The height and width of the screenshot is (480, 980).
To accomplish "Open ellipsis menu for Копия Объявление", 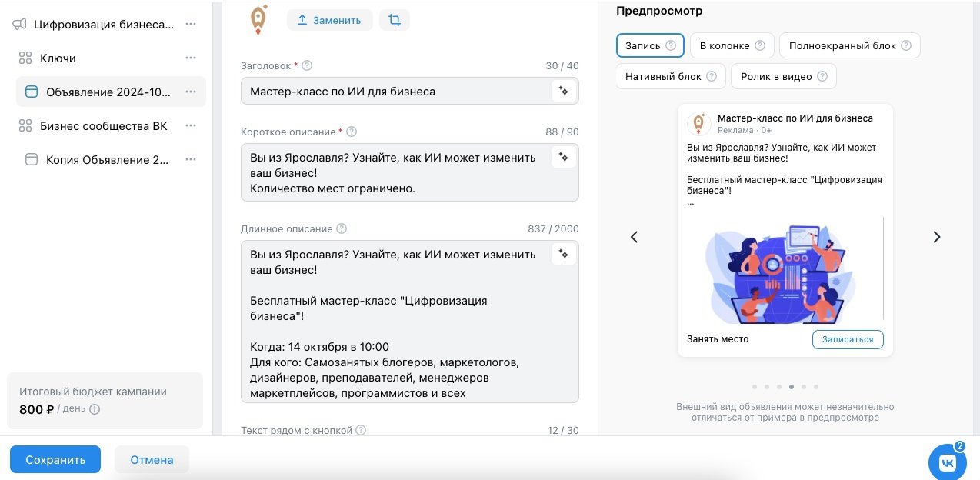I will click(x=190, y=159).
